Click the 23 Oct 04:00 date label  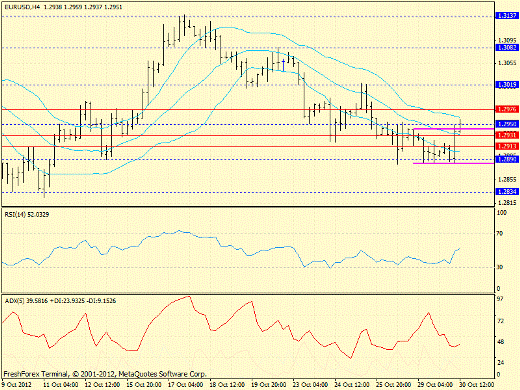coord(310,384)
